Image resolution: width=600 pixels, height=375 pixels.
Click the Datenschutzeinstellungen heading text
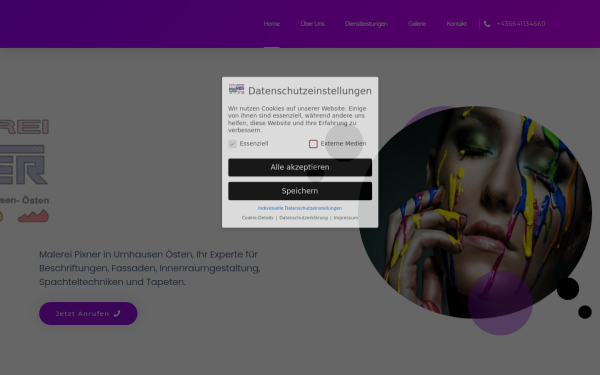click(x=310, y=91)
